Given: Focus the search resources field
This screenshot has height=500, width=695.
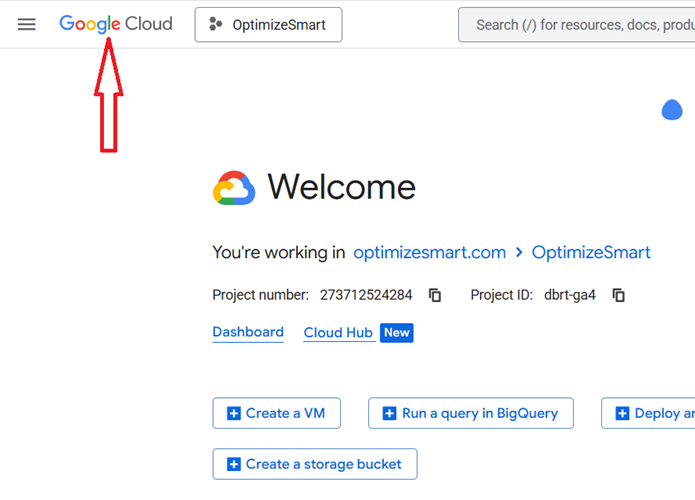Looking at the screenshot, I should point(577,25).
